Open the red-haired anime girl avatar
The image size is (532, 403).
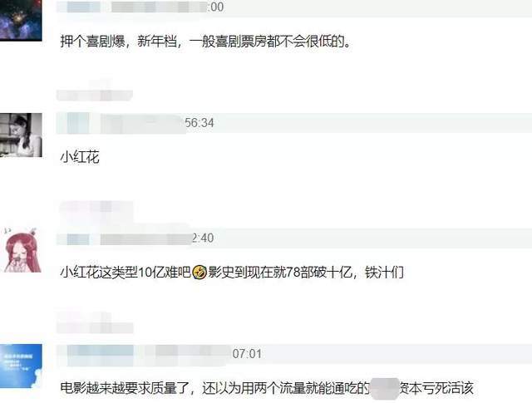(22, 250)
